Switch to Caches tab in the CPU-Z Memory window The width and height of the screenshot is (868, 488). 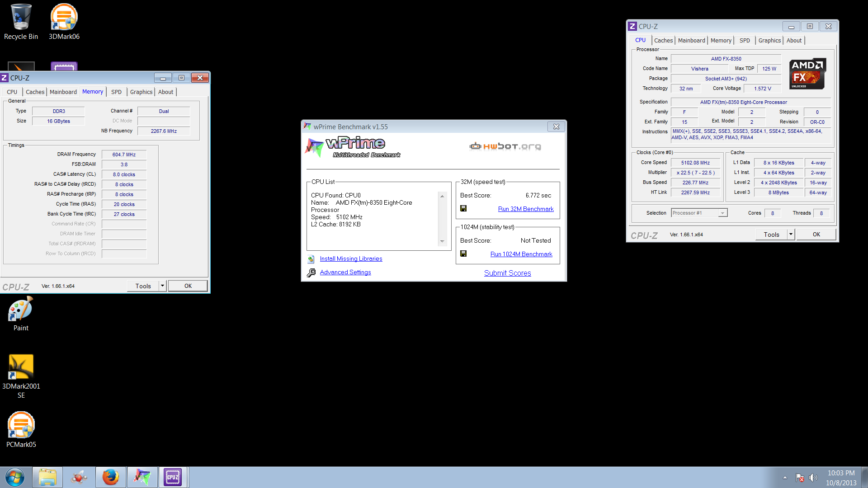[35, 92]
